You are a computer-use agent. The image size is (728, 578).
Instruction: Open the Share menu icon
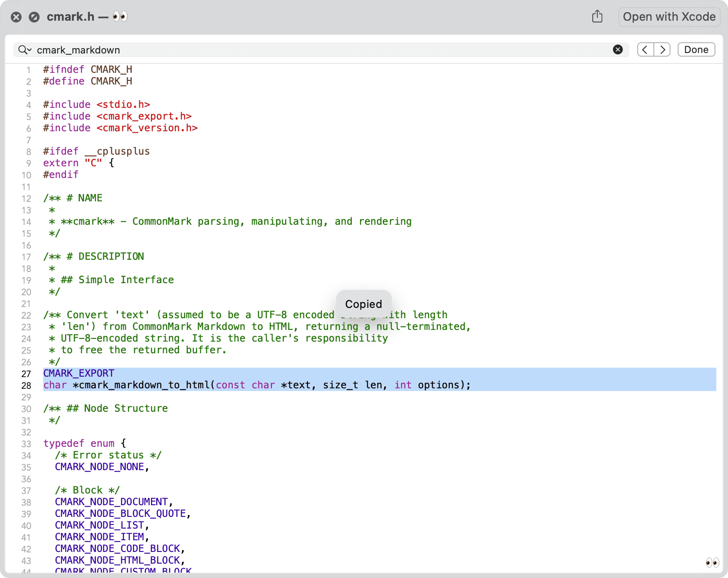pos(597,17)
